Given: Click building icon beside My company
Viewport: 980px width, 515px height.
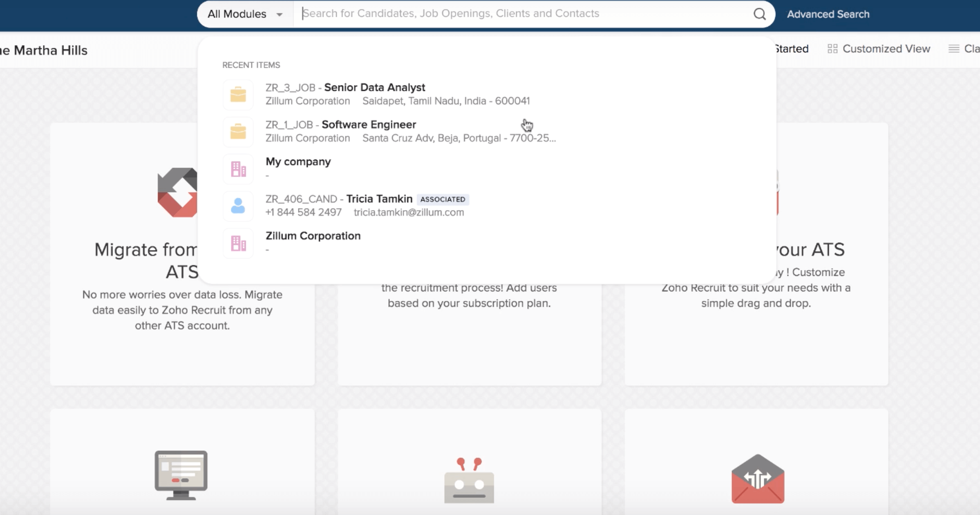Looking at the screenshot, I should (x=238, y=169).
